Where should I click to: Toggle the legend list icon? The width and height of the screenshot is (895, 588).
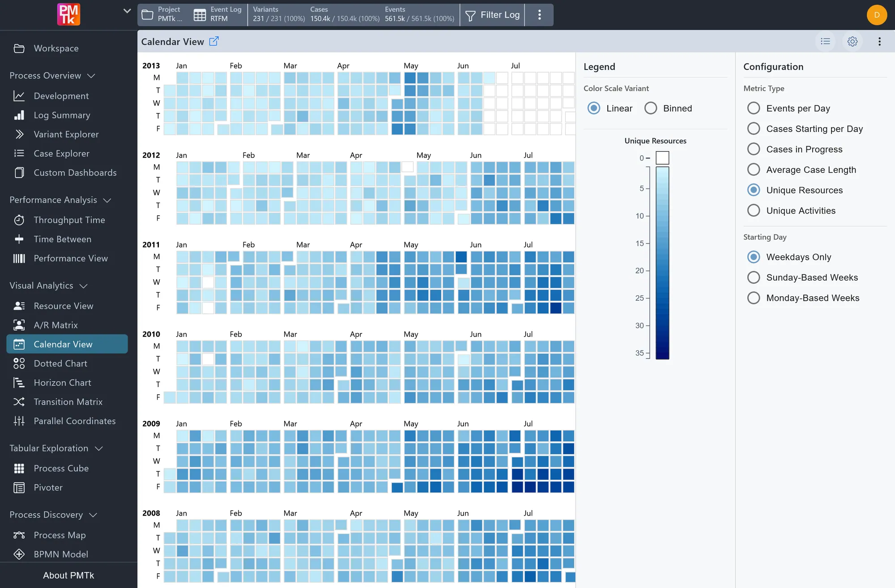tap(826, 41)
